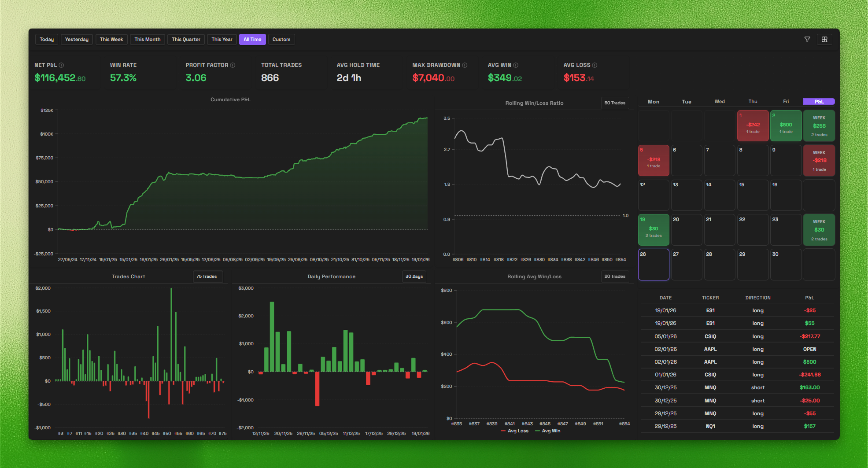Image resolution: width=868 pixels, height=468 pixels.
Task: Sort trades table by TICKER header
Action: tap(710, 298)
